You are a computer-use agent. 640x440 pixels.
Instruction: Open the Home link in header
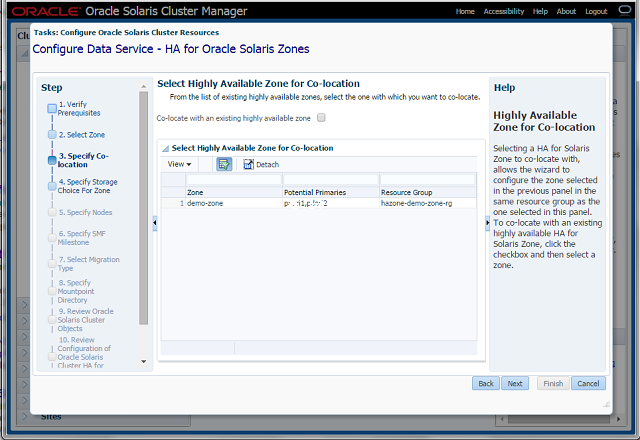465,11
